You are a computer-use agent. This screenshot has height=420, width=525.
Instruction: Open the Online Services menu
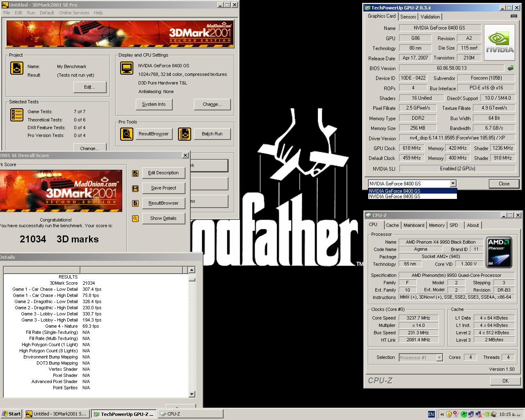74,13
